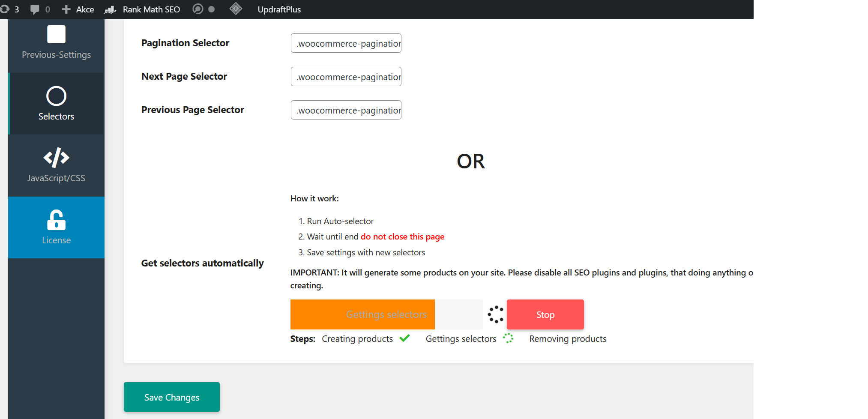
Task: Click the License unlock icon
Action: click(x=56, y=220)
